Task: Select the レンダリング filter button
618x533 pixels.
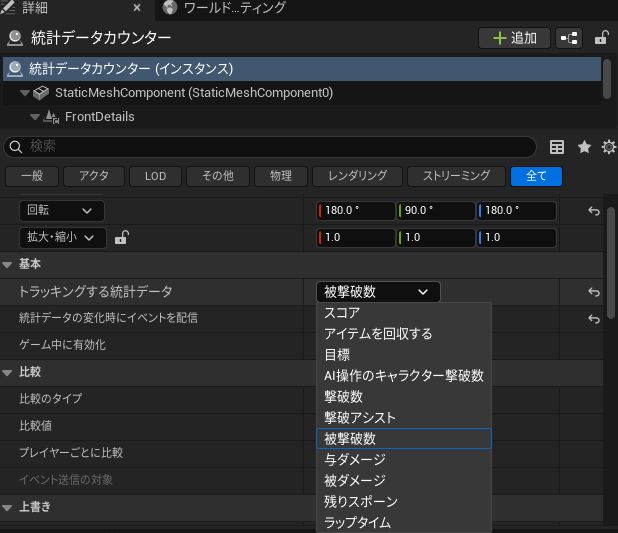Action: pos(357,176)
